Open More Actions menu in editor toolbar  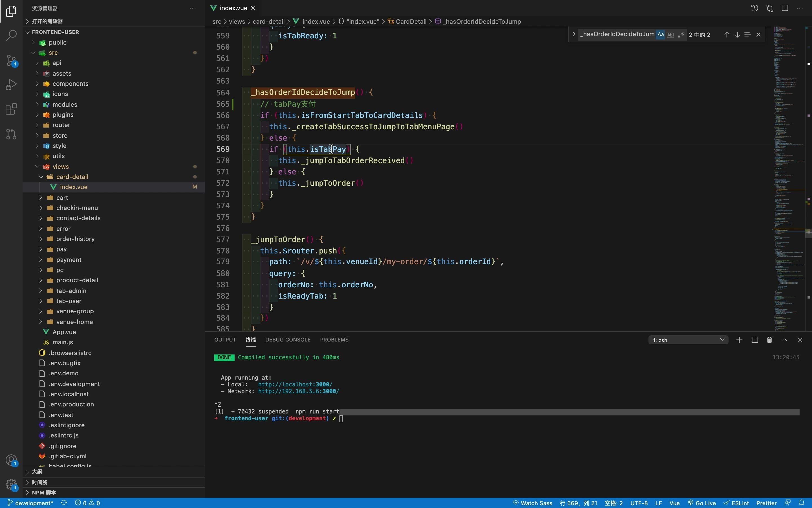(800, 8)
